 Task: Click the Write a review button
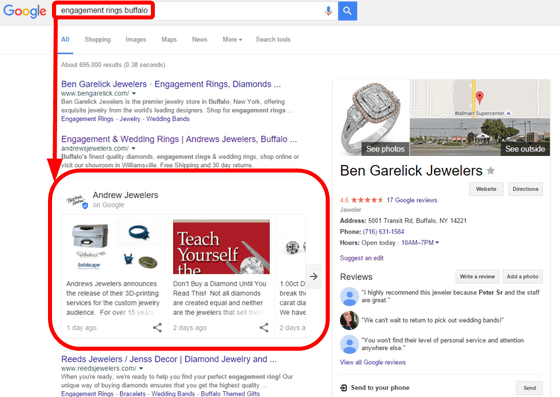477,276
